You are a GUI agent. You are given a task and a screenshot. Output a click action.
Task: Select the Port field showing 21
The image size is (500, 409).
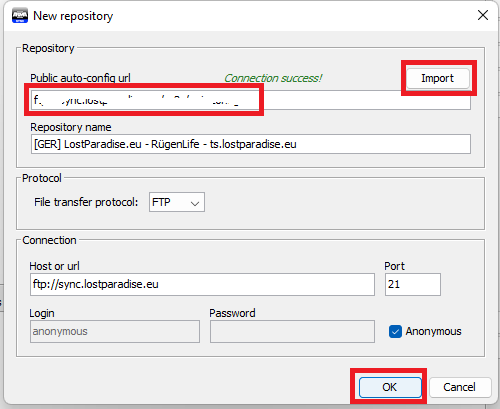pos(413,284)
